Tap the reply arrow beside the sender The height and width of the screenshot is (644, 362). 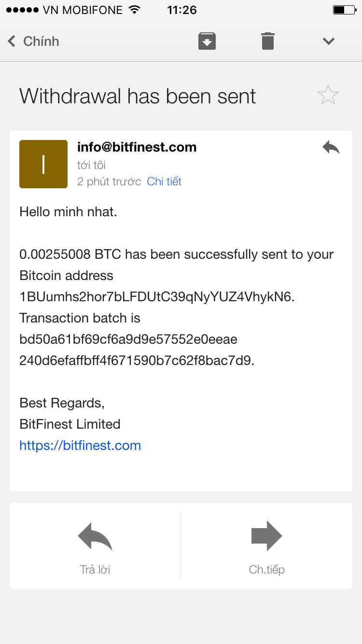[x=331, y=148]
